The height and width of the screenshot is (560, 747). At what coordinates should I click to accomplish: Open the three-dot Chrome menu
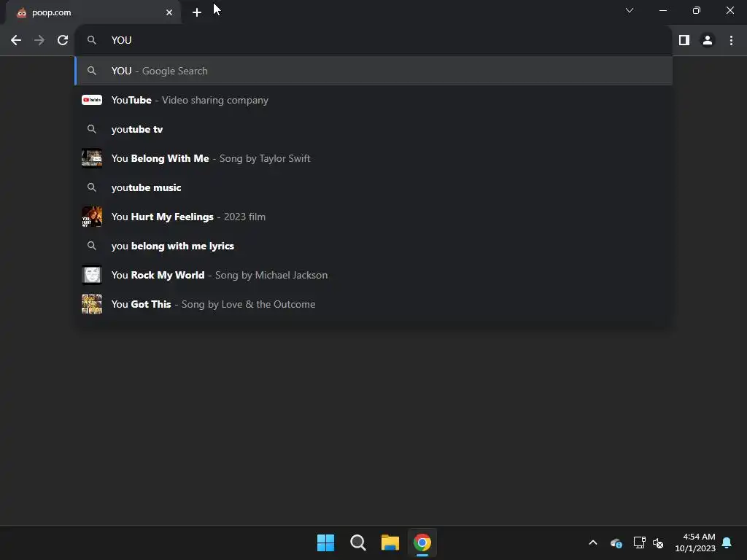click(x=731, y=41)
